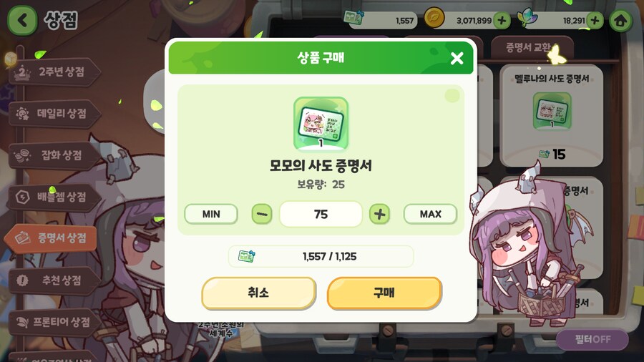Increase purchase quantity with plus button
Image resolution: width=644 pixels, height=362 pixels.
pos(379,214)
